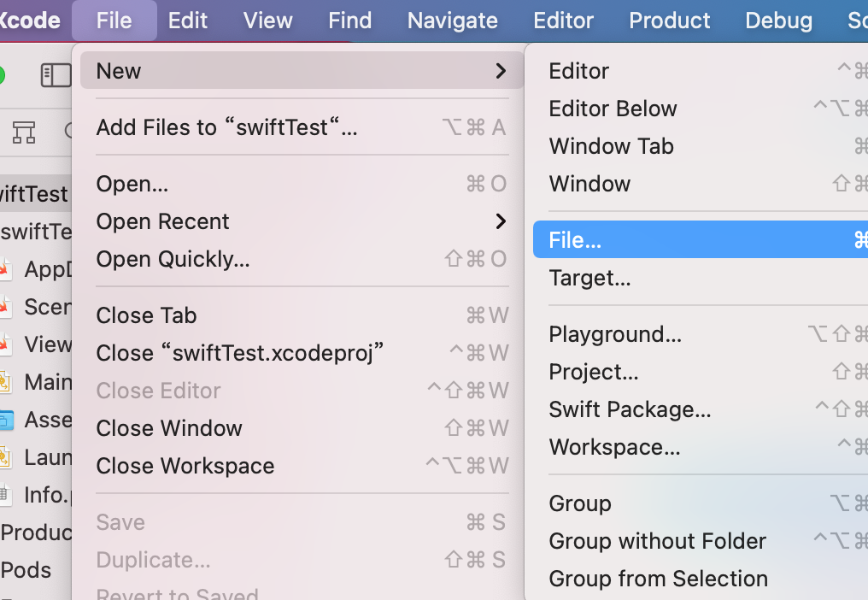Select Group in the New submenu
Image resolution: width=868 pixels, height=600 pixels.
click(x=701, y=503)
